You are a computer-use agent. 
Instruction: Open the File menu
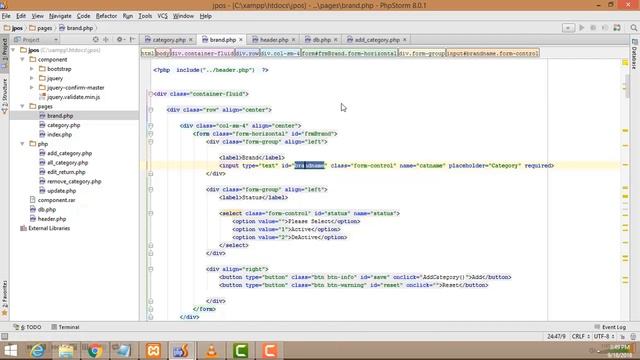pos(6,16)
